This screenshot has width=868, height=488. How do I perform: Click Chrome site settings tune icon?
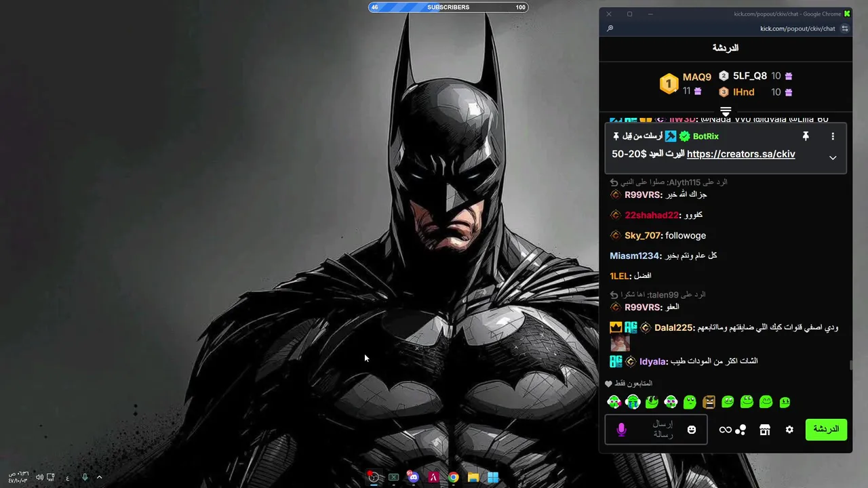[844, 28]
